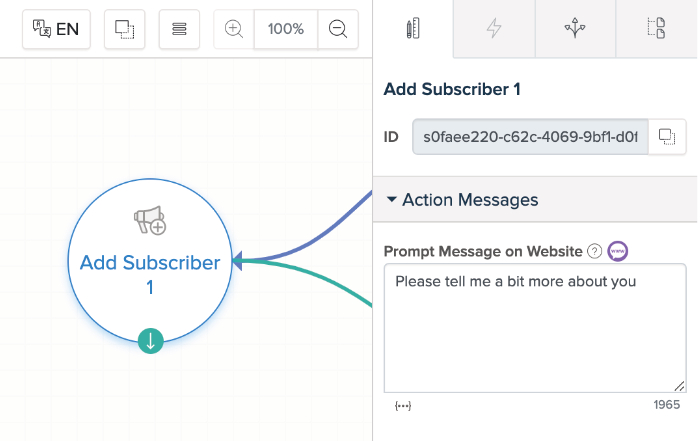Screen dimensions: 700x441
Task: Switch to the documents icon tab
Action: point(656,29)
